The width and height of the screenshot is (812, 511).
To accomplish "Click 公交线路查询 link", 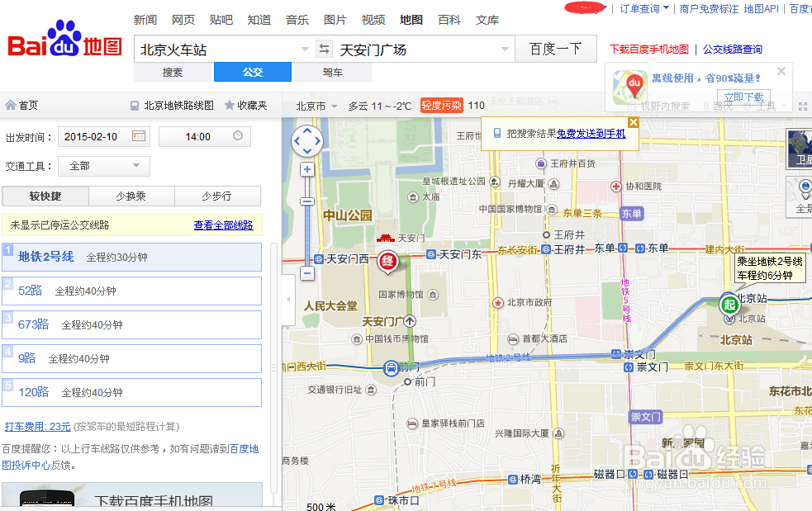I will 732,50.
